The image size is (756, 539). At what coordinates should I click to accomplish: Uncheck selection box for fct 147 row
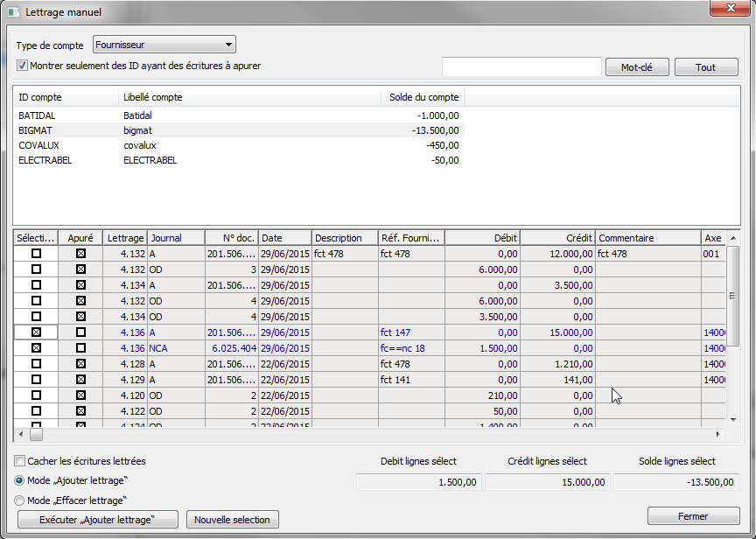click(36, 332)
